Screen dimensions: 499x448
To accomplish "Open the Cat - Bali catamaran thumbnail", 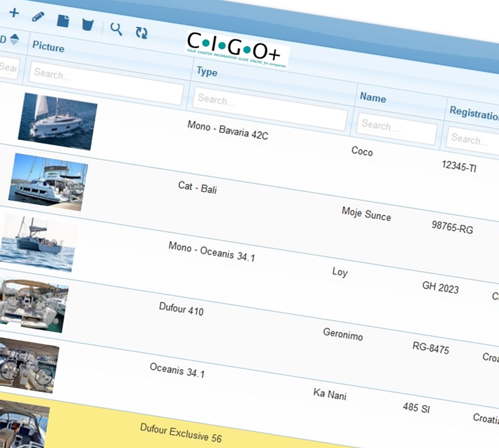I will point(47,181).
